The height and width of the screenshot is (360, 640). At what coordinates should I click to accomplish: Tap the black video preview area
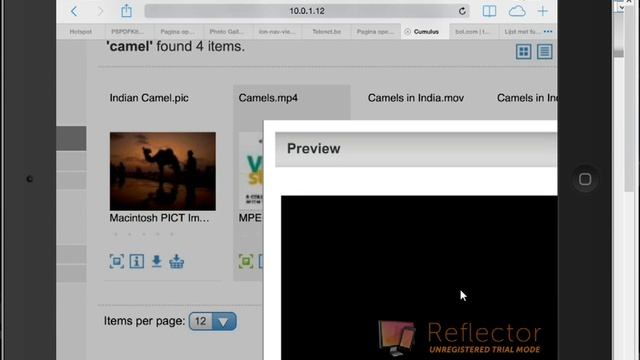419,278
